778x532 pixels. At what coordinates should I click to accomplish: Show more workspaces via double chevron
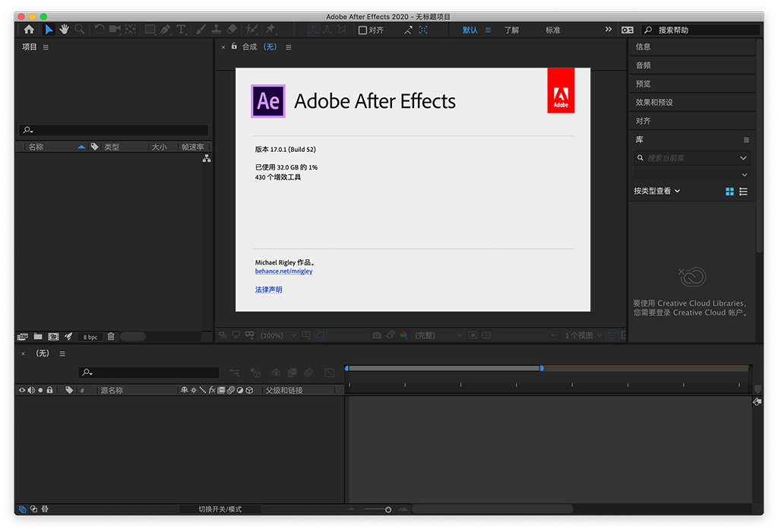[x=609, y=30]
